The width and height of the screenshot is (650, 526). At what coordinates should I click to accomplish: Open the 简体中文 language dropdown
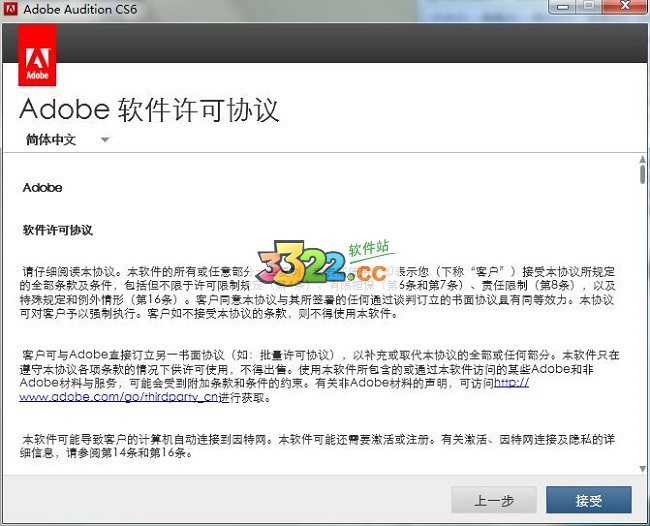[x=68, y=140]
